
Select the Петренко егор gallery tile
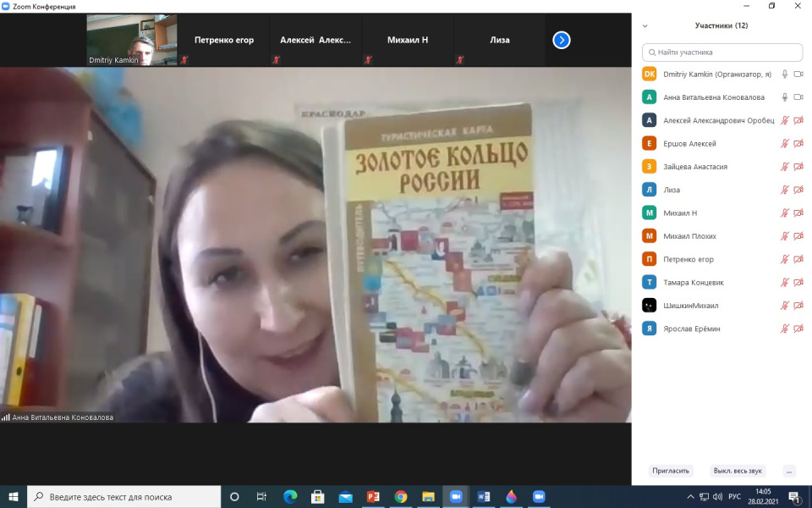(x=224, y=40)
